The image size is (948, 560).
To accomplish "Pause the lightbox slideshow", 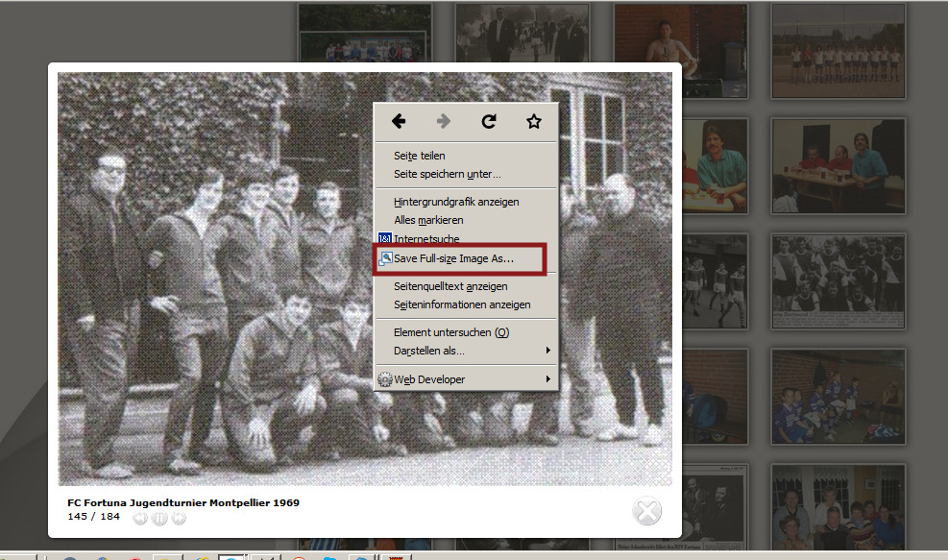I will click(x=159, y=519).
